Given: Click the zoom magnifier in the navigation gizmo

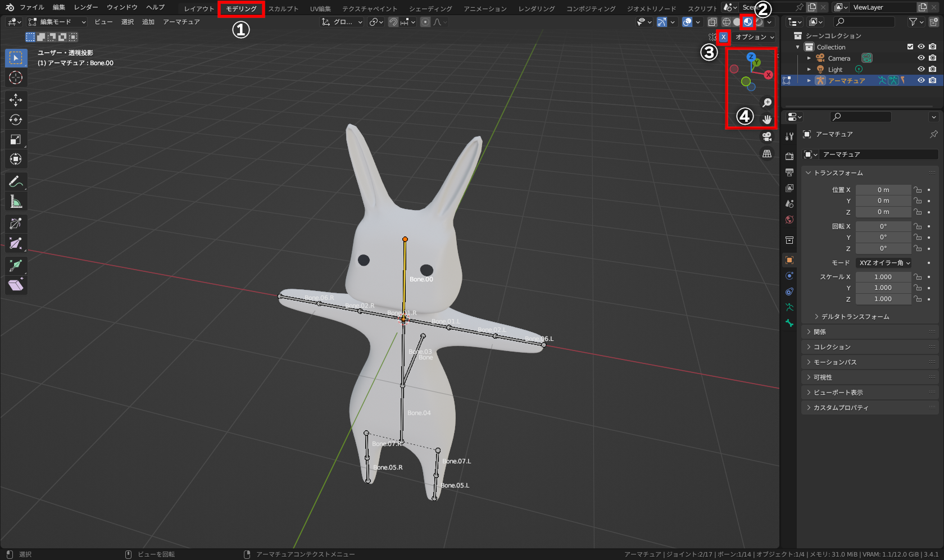Looking at the screenshot, I should (766, 102).
